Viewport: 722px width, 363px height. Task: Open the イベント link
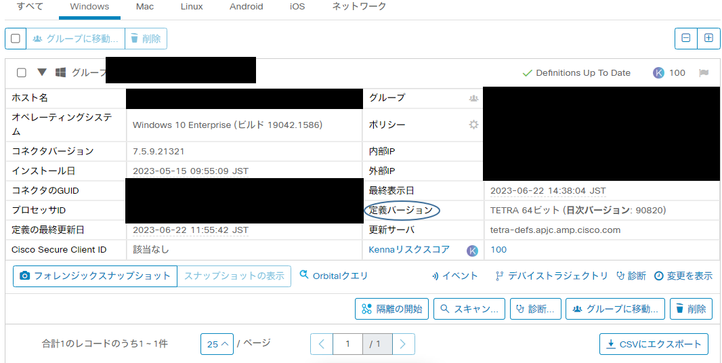pos(455,276)
